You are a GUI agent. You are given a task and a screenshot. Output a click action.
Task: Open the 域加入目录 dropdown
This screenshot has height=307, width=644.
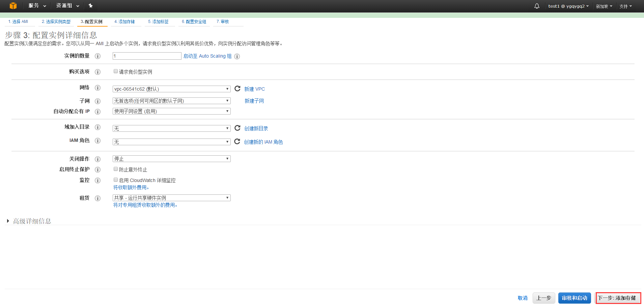(x=171, y=128)
